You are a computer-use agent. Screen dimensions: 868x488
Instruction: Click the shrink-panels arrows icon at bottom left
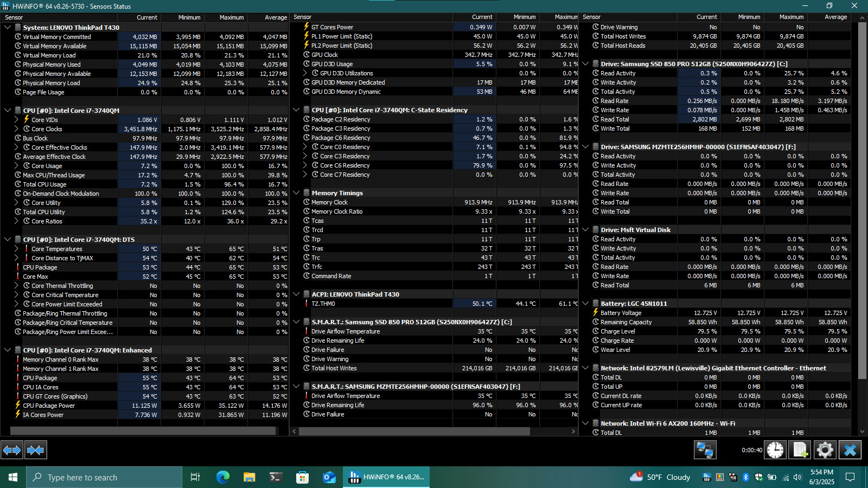click(35, 450)
